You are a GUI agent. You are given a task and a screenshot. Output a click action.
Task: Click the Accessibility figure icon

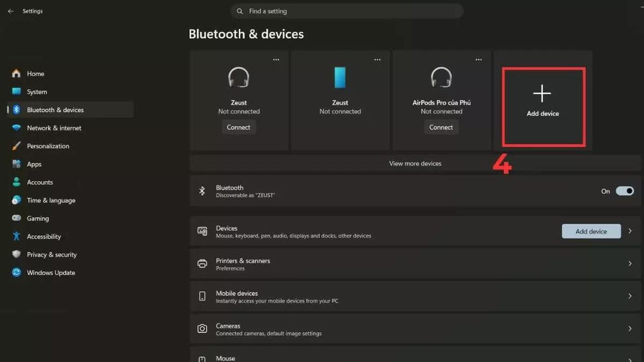point(17,236)
